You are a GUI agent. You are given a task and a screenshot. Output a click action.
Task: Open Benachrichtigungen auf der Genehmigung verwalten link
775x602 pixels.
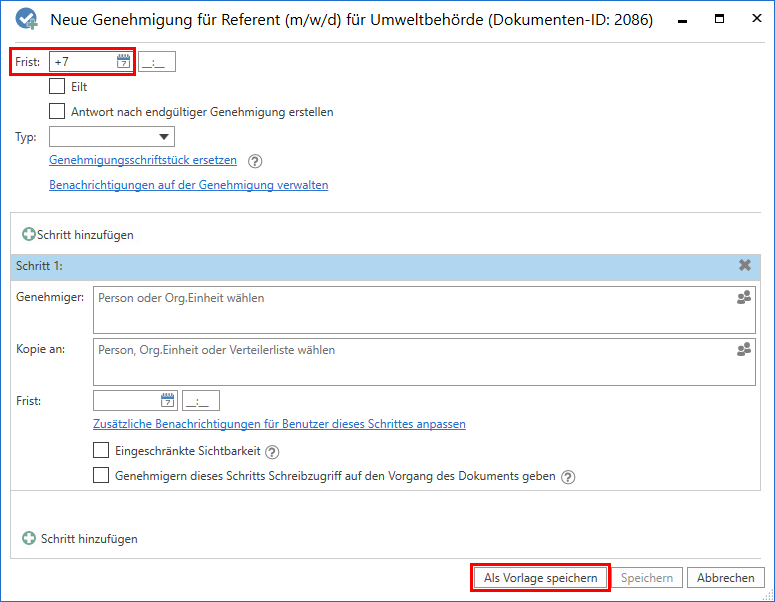[x=188, y=185]
